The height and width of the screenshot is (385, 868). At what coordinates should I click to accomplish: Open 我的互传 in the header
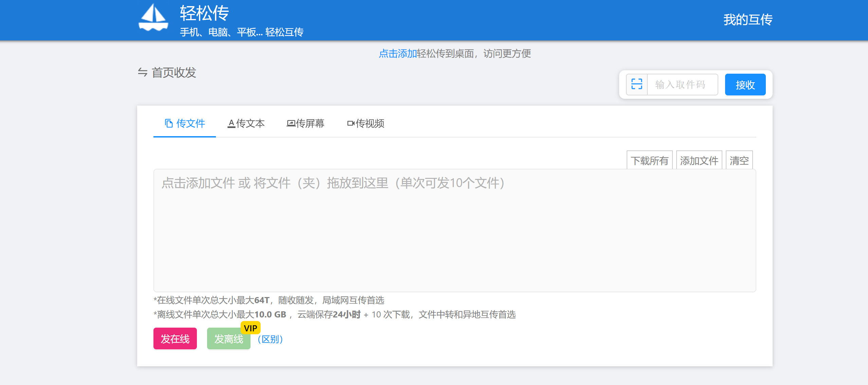tap(748, 20)
